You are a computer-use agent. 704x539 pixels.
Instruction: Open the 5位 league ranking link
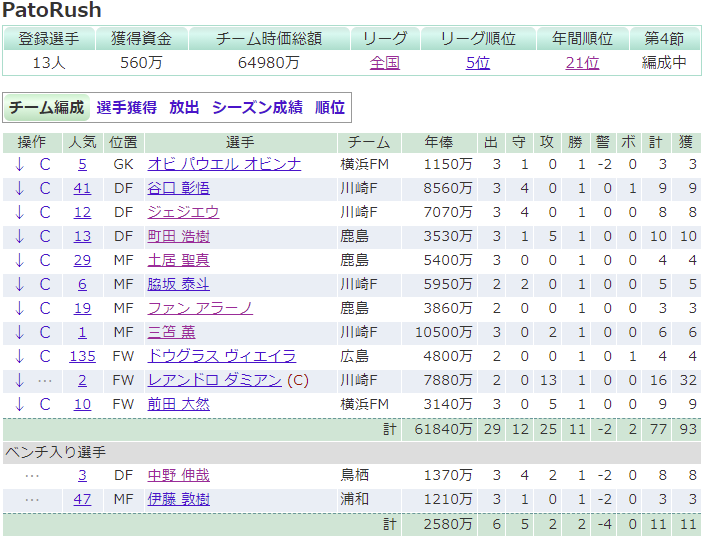pos(478,63)
